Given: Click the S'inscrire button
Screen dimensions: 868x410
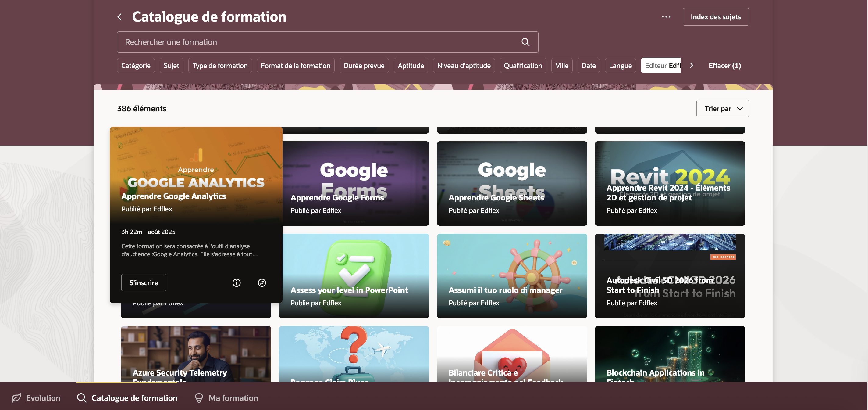Looking at the screenshot, I should click(x=144, y=282).
